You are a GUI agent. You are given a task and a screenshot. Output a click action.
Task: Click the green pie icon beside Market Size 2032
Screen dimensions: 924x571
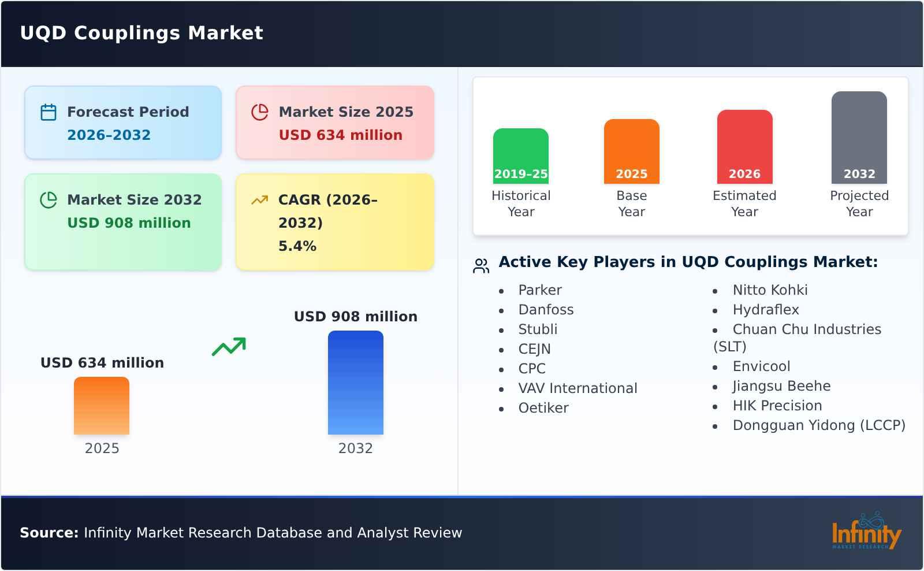pos(49,200)
